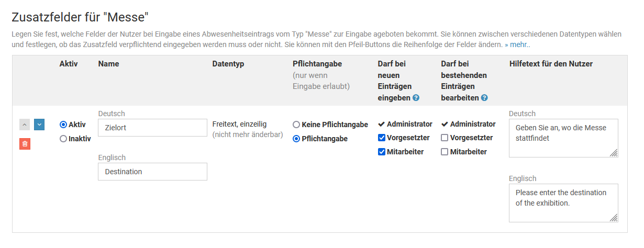Click the blue move-down arrow button

tap(39, 125)
